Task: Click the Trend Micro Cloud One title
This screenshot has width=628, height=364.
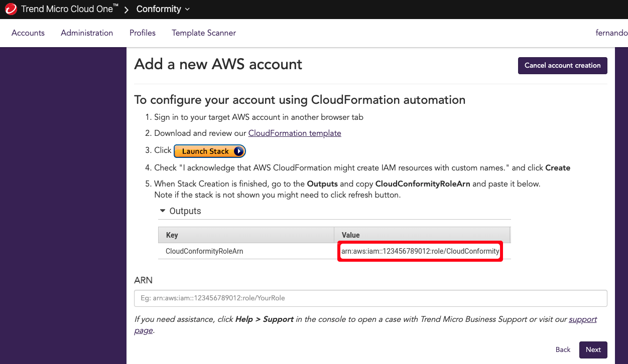Action: coord(69,9)
